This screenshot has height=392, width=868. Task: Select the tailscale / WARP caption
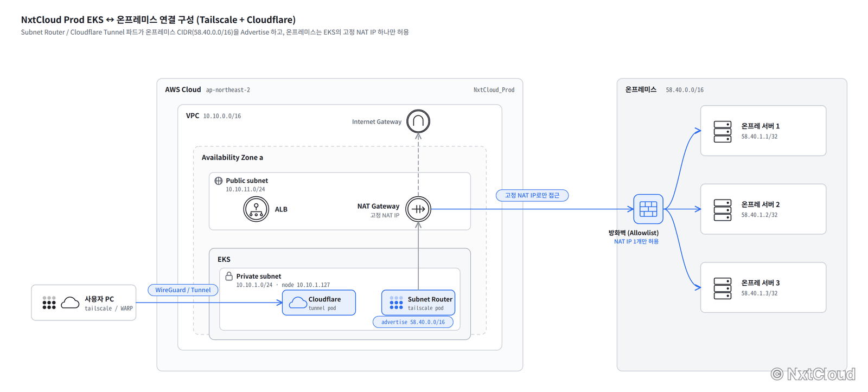108,309
